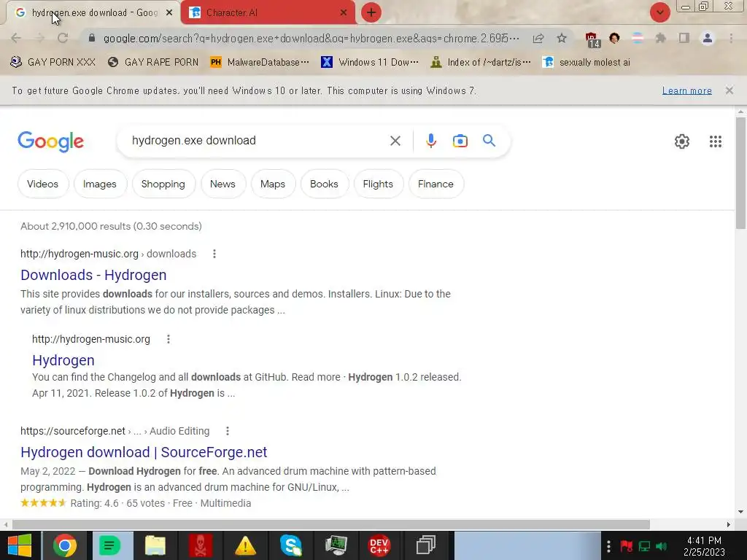Screen dimensions: 747x560
Task: Open more options for hydrogen-music.org downloads result
Action: tap(214, 254)
